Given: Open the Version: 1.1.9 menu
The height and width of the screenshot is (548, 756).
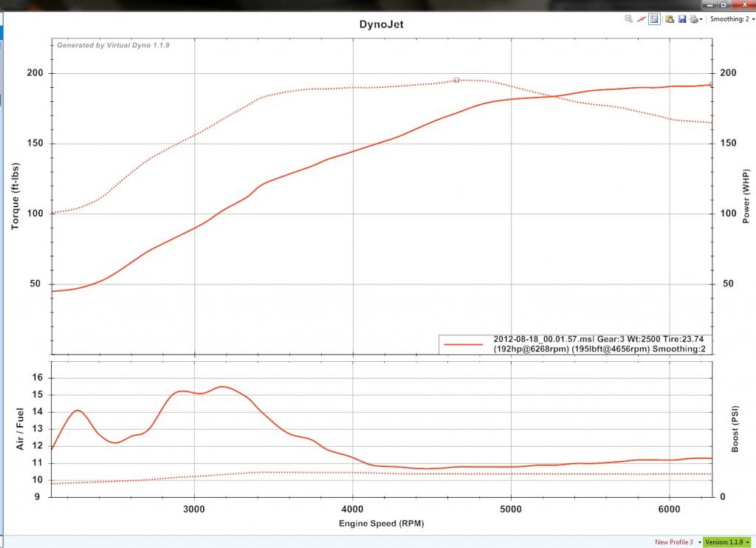Looking at the screenshot, I should (727, 542).
